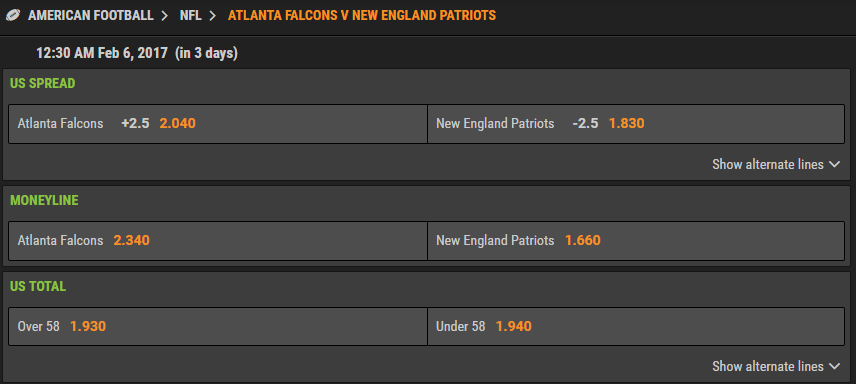Pick New England Patriots moneyline at 1.660

coord(636,241)
